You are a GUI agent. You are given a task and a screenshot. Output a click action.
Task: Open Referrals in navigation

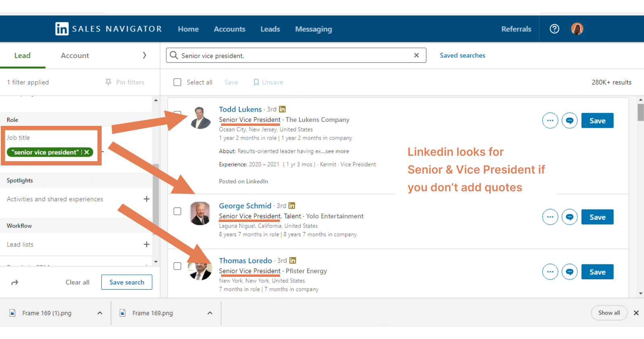click(516, 29)
